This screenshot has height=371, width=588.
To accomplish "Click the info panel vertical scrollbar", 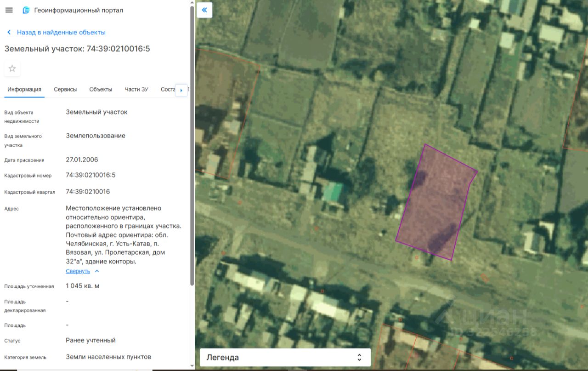I will [192, 145].
